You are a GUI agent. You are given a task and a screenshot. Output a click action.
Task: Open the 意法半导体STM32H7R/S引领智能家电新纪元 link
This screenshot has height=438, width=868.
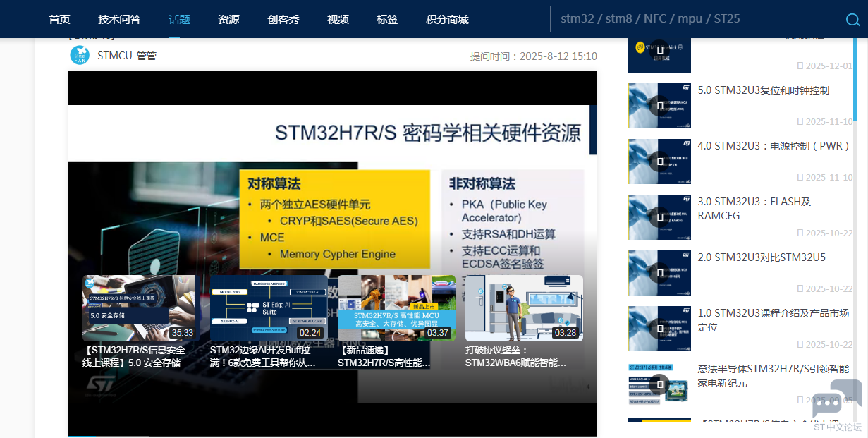tap(774, 376)
